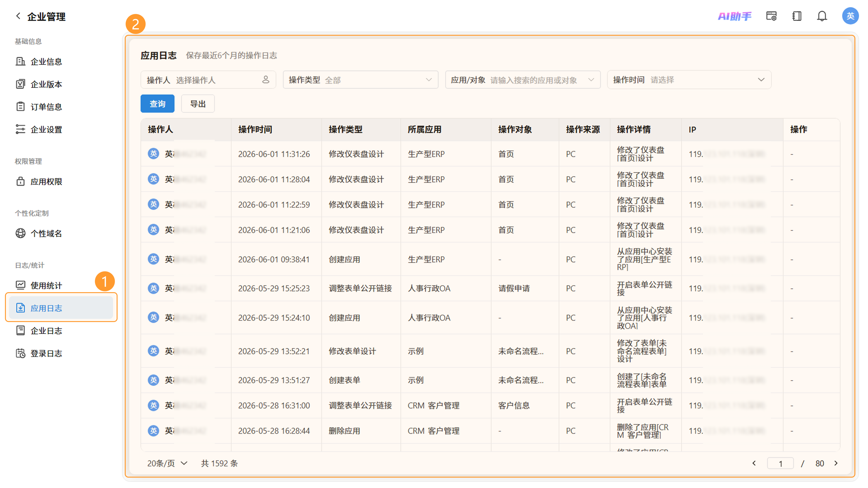Open the 应用/对象 search dropdown

[x=523, y=80]
